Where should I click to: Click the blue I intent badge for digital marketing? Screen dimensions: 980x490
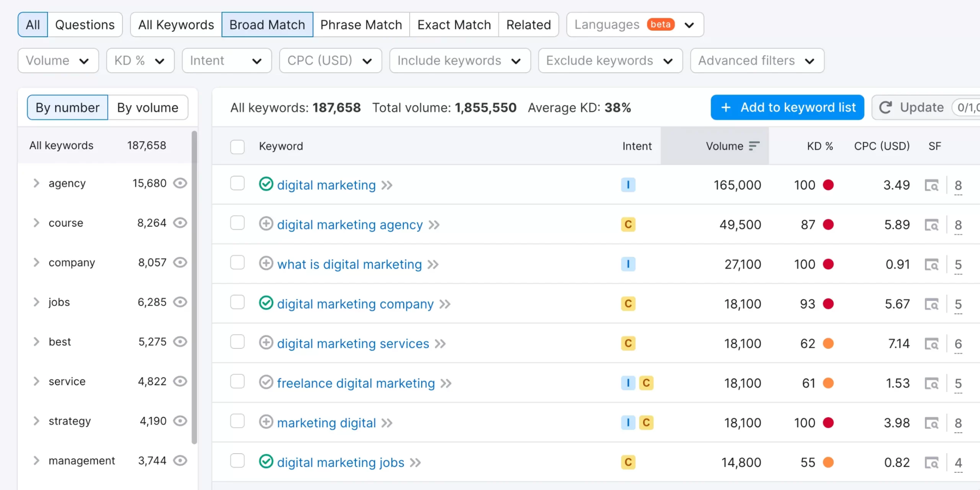pos(628,185)
